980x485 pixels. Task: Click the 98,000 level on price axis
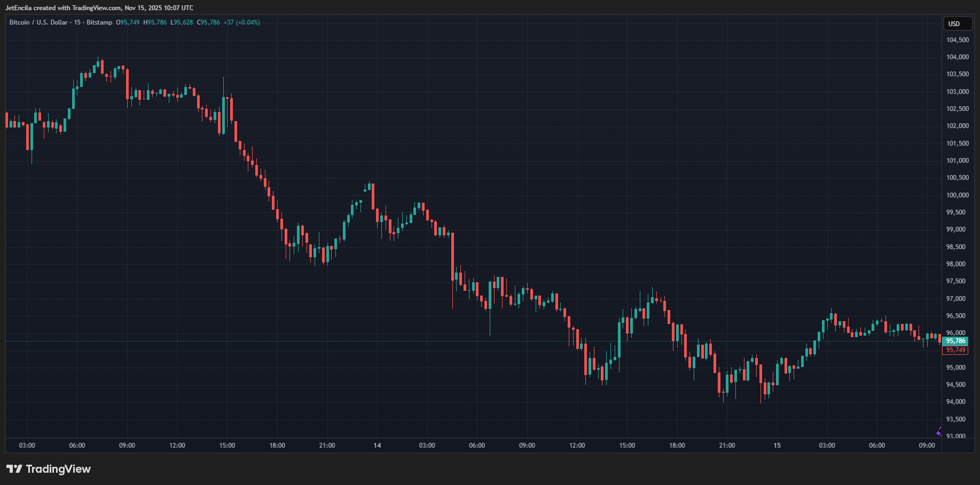957,264
